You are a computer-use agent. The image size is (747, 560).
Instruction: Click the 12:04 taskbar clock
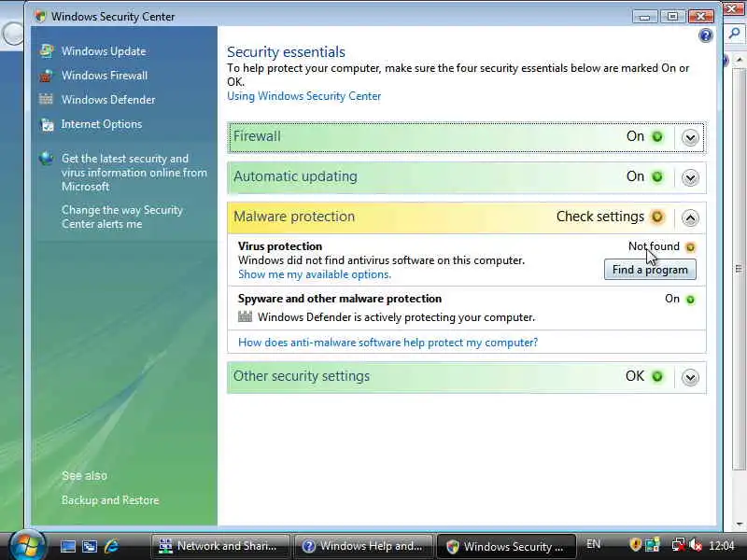tap(721, 545)
